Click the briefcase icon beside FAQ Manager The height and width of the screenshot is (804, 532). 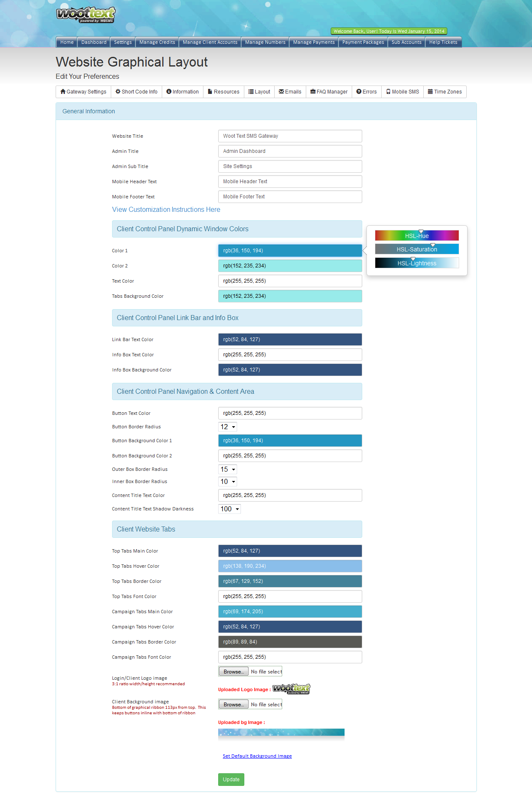313,91
